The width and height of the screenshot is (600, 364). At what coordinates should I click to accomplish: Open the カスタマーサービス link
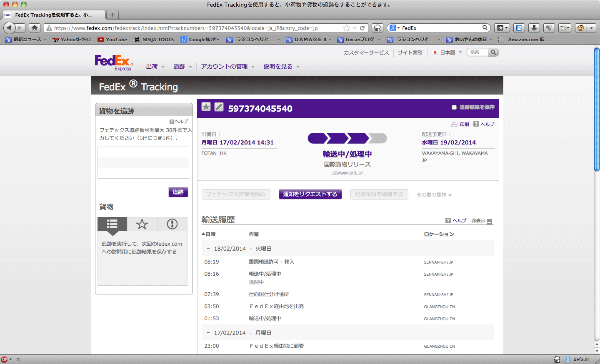click(x=366, y=52)
